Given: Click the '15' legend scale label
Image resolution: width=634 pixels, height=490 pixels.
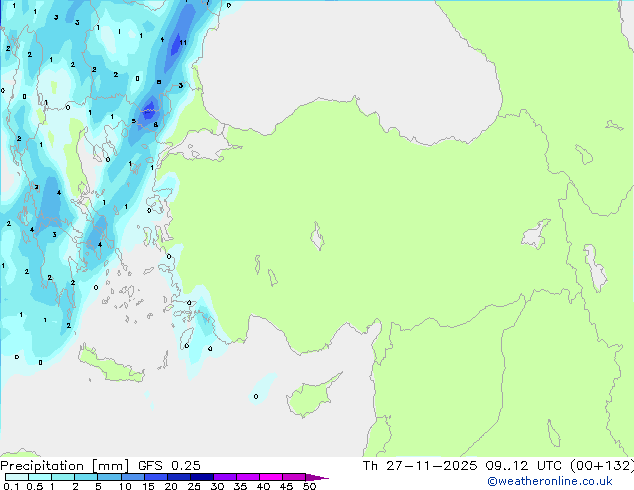Looking at the screenshot, I should click(148, 486).
